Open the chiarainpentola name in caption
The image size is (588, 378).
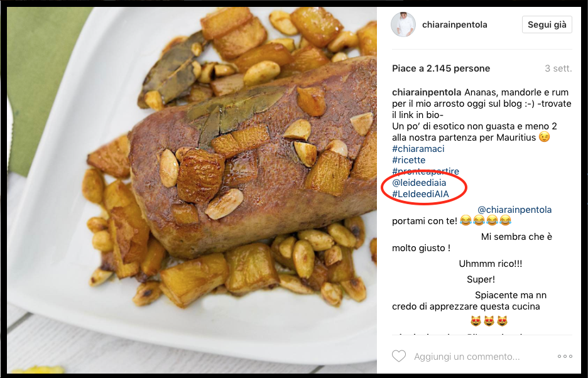coord(427,92)
